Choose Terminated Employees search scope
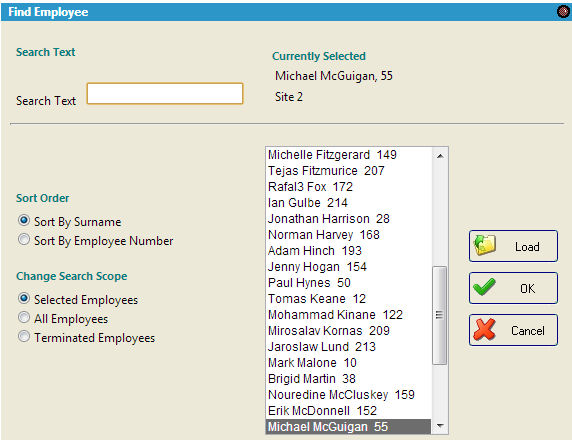 [24, 336]
